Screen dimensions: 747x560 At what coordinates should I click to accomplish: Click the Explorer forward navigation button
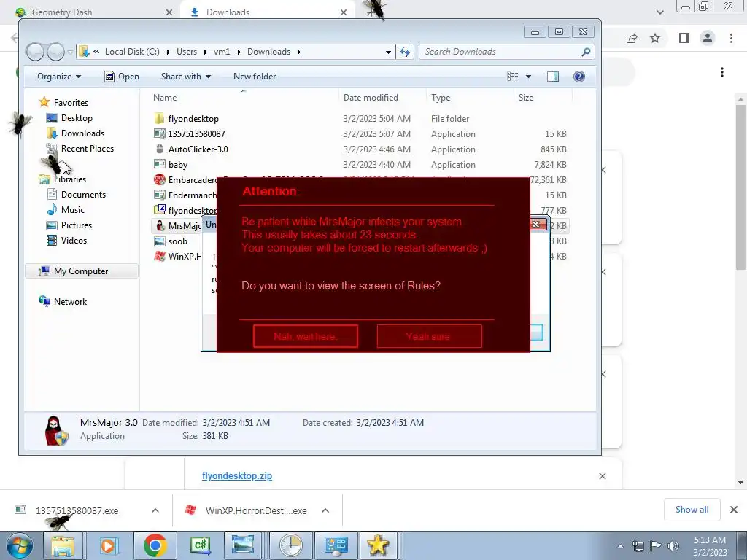coord(55,52)
